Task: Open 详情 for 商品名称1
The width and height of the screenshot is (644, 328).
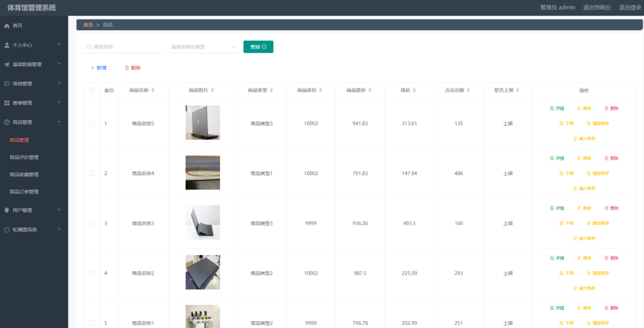Action: (557, 308)
